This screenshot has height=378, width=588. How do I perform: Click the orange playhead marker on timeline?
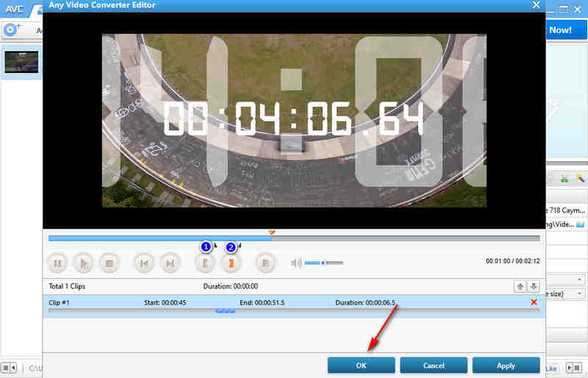pos(272,232)
